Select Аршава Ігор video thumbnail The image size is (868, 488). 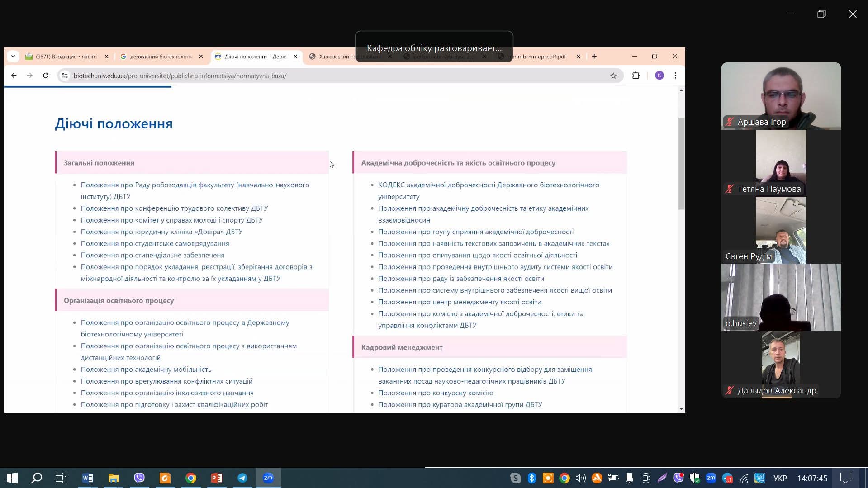(781, 96)
